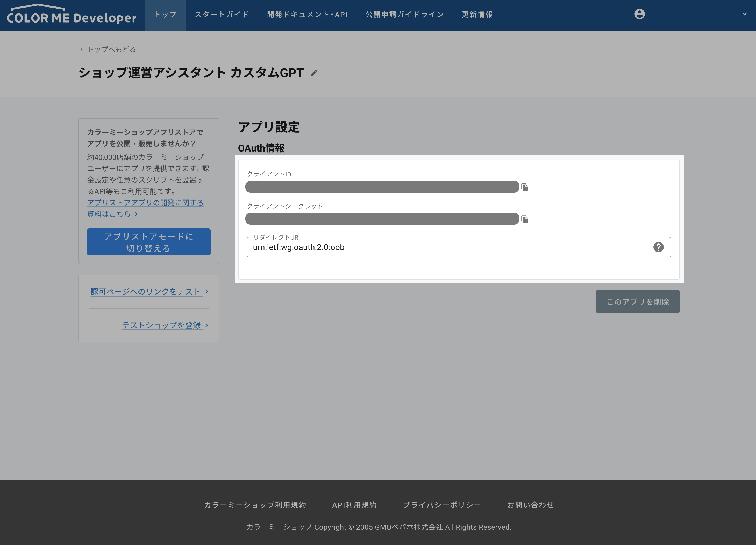Delete the app via このアプリを削除
Viewport: 756px width, 545px height.
[x=637, y=301]
